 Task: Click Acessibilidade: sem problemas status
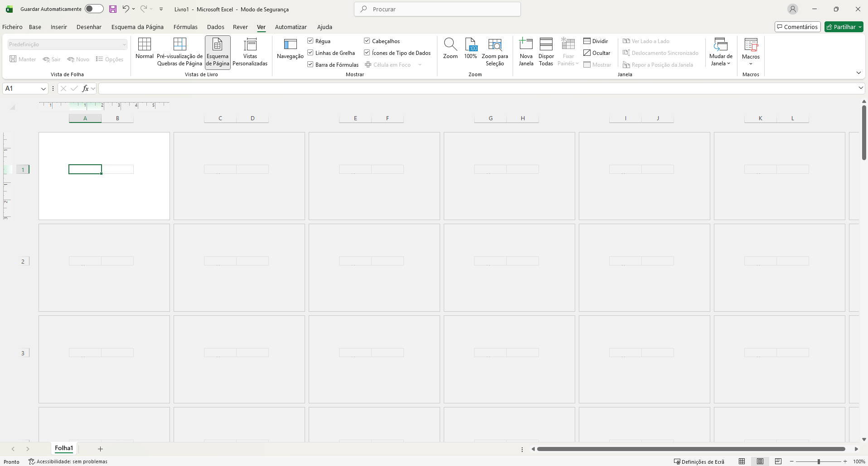(68, 461)
